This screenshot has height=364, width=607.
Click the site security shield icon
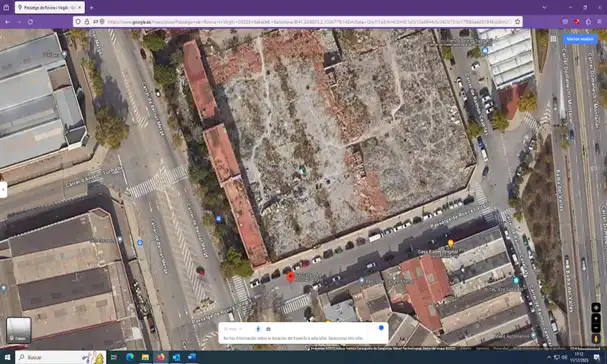click(x=78, y=22)
